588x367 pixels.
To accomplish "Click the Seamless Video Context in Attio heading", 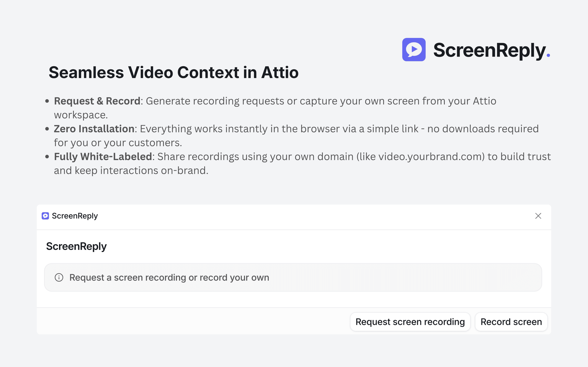I will pos(174,72).
